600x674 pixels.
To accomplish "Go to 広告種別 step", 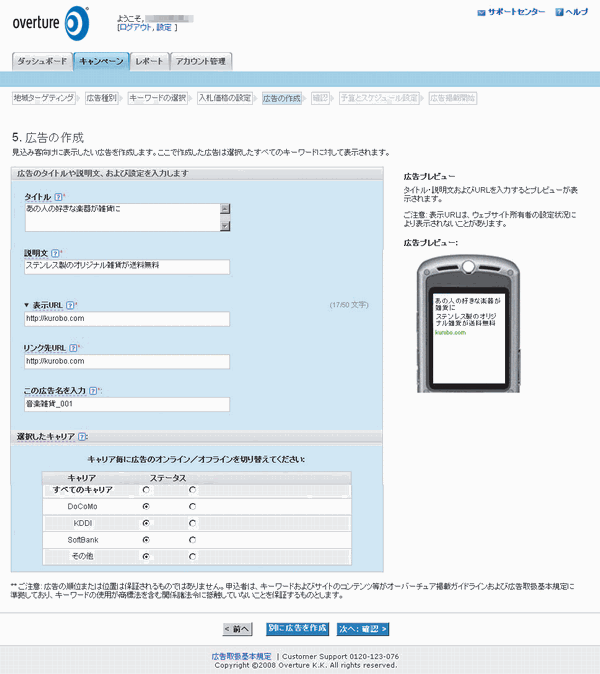I will tap(101, 98).
